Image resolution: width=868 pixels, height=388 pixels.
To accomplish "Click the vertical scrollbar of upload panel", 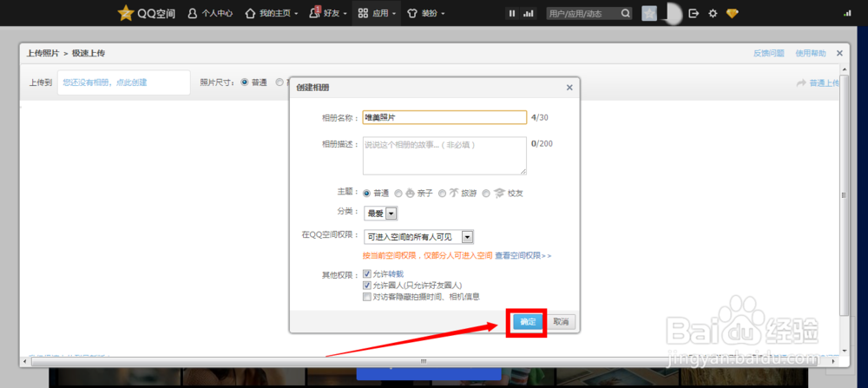I will (x=845, y=194).
